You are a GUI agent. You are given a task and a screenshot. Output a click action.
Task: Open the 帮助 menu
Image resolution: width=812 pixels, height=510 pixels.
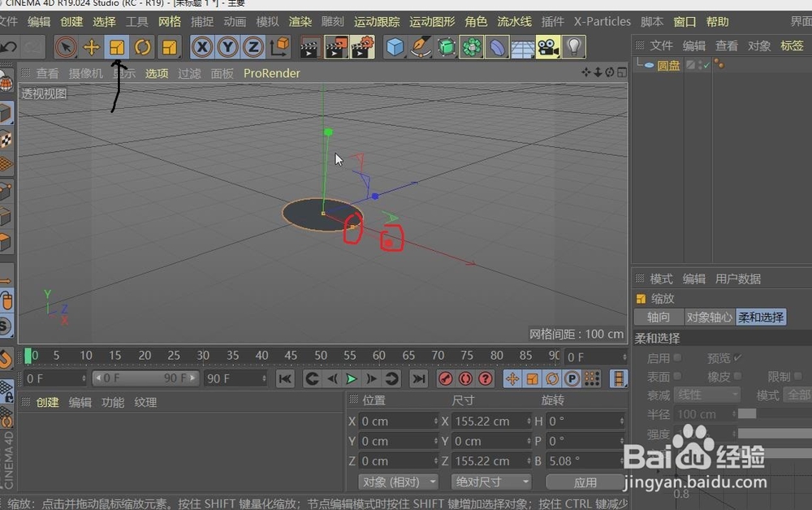pyautogui.click(x=717, y=22)
